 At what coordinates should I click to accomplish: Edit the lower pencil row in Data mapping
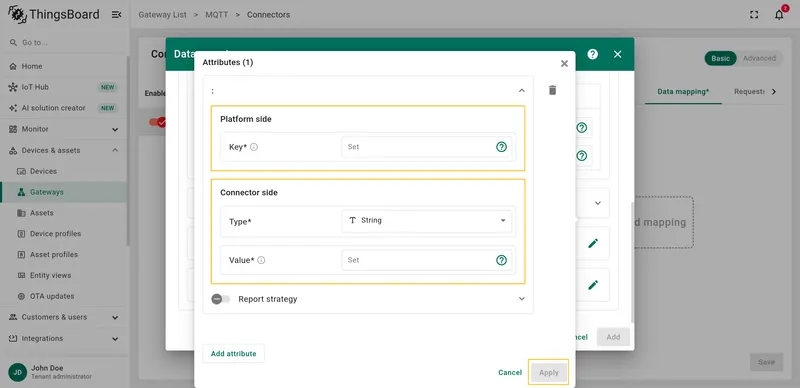click(x=593, y=285)
